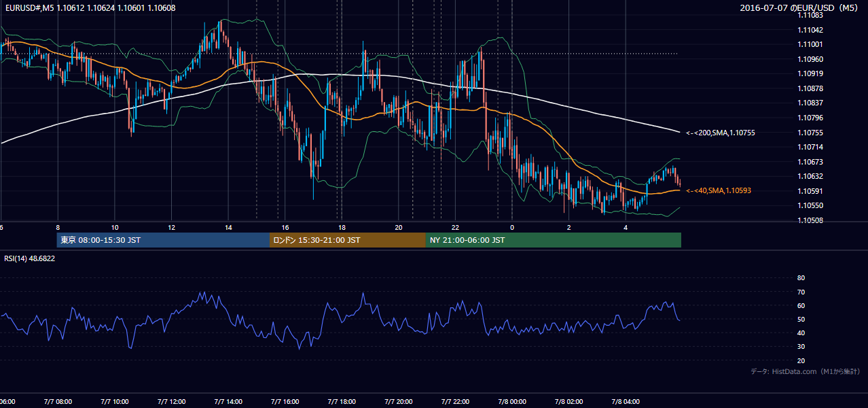
Task: Click the 7/7 14:00 bottom time label
Action: 228,402
